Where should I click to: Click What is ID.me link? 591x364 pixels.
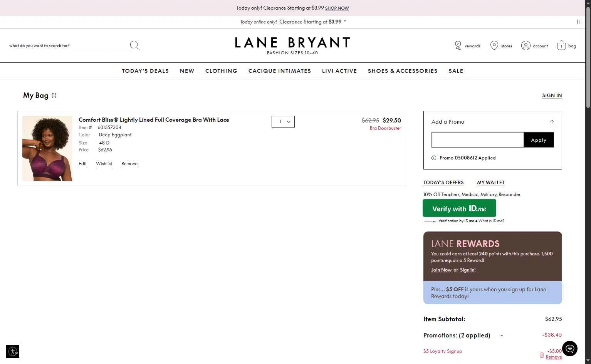pyautogui.click(x=491, y=221)
